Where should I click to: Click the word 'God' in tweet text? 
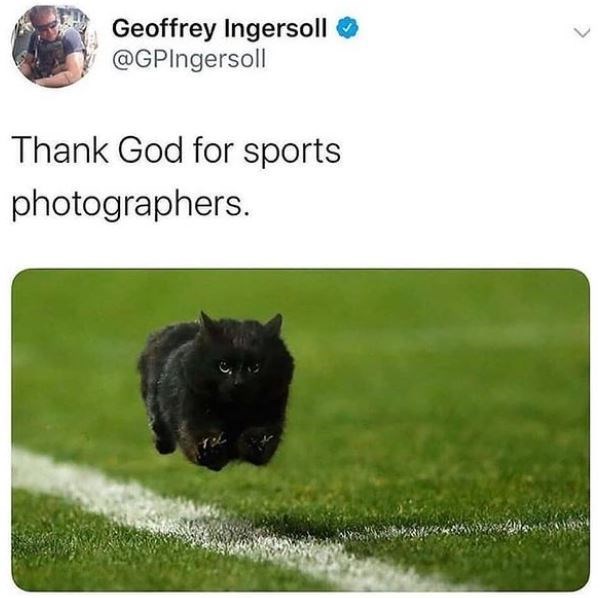click(150, 151)
